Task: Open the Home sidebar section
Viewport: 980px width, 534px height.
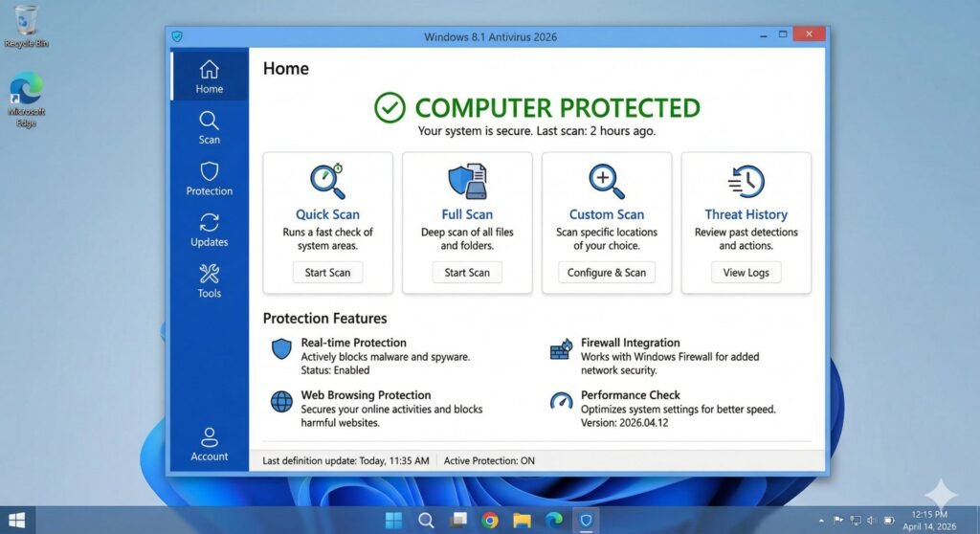Action: pos(210,77)
